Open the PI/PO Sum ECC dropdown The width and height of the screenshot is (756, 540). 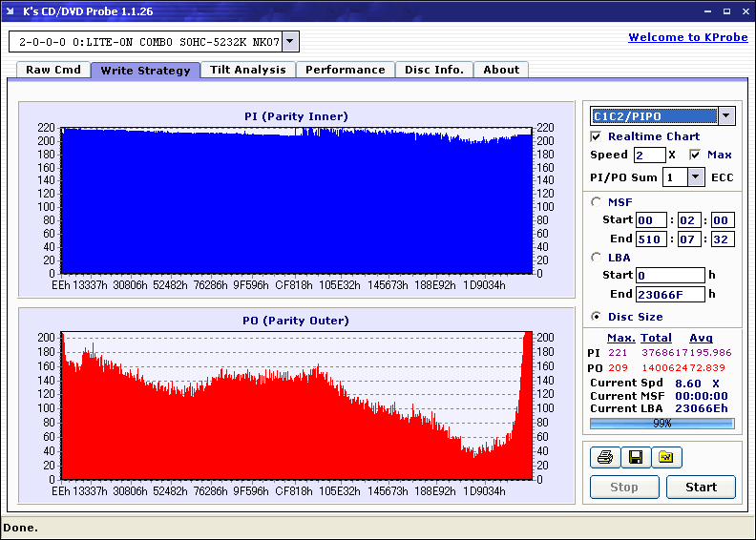tap(695, 177)
